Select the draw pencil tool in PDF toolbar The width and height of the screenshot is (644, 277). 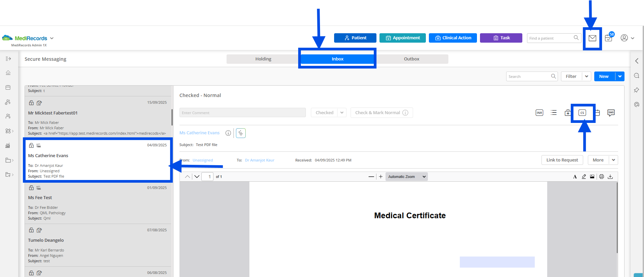tap(584, 177)
